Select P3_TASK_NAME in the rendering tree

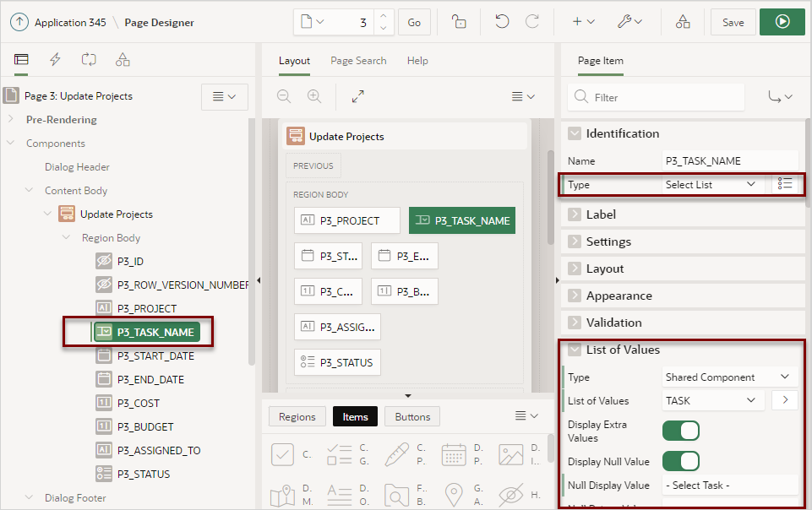tap(146, 332)
